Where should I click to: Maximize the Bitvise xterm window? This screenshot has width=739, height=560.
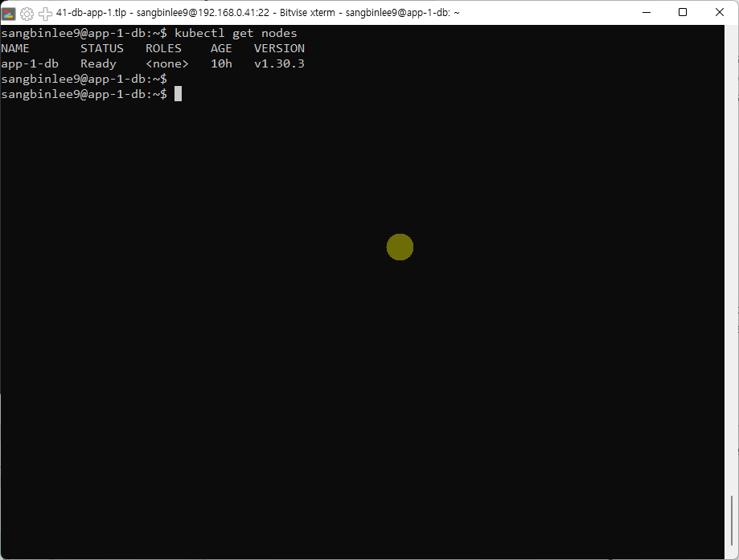coord(683,12)
